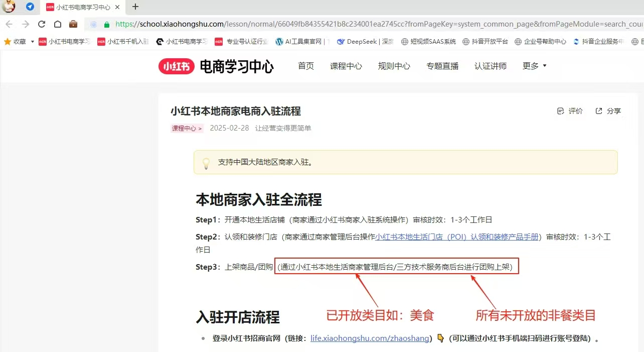Image resolution: width=644 pixels, height=352 pixels.
Task: Select the 小红书电商学习中心 browser tab
Action: tap(82, 7)
